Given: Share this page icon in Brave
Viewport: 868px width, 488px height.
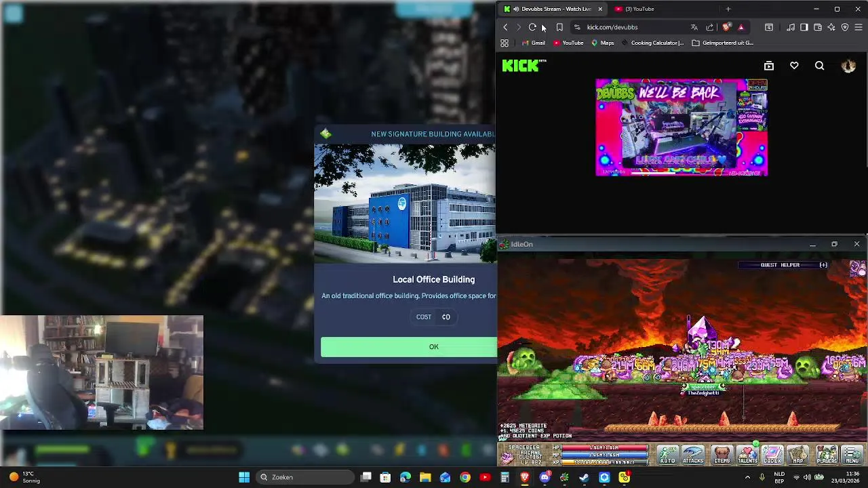Looking at the screenshot, I should click(x=709, y=27).
